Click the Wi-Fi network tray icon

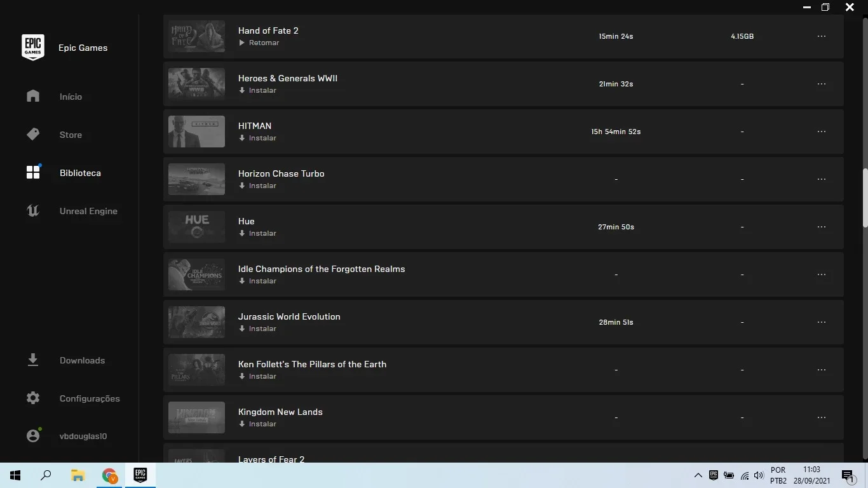point(744,475)
